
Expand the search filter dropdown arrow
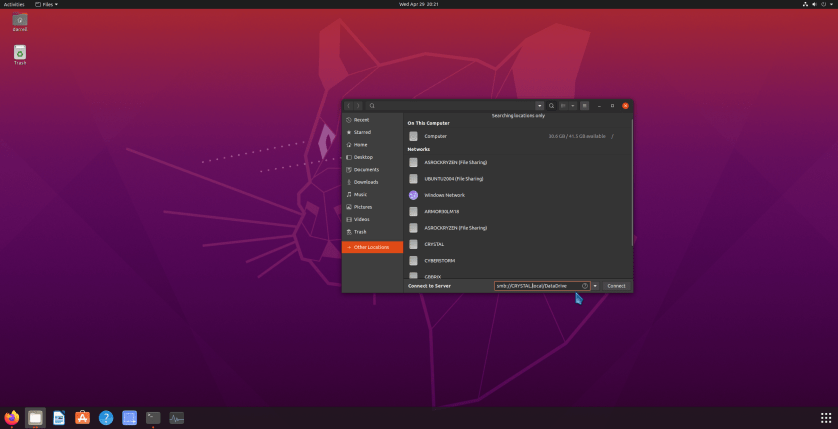pos(540,105)
